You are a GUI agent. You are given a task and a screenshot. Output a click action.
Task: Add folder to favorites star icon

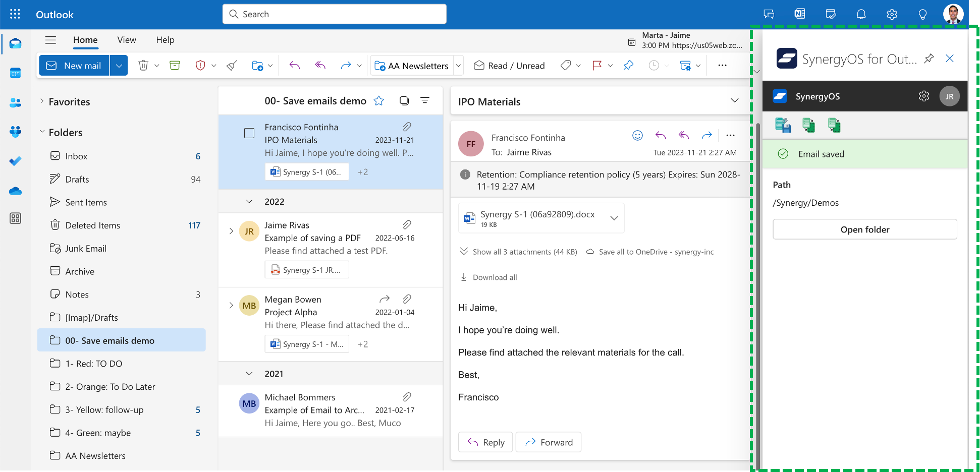pos(379,101)
